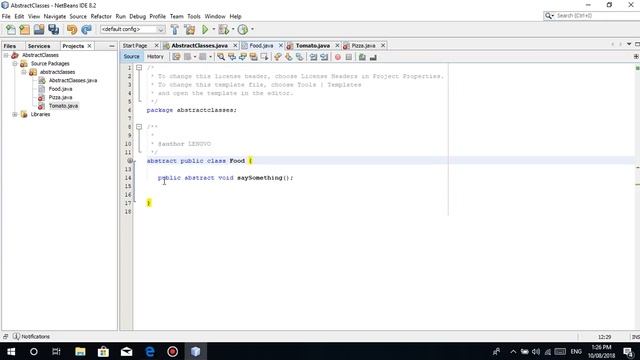Open the Source menu
Screen dimensions: 640x360
[78, 16]
